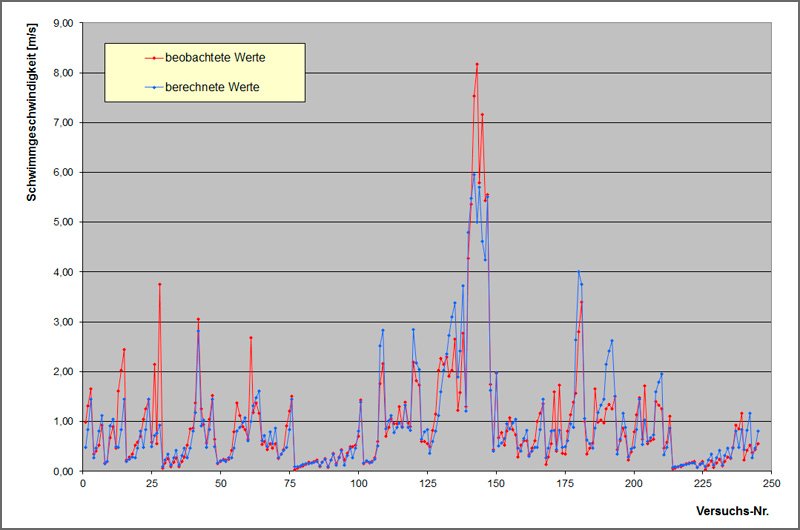800x530 pixels.
Task: Click the y-axis tick label '2,00'
Action: pyautogui.click(x=61, y=372)
